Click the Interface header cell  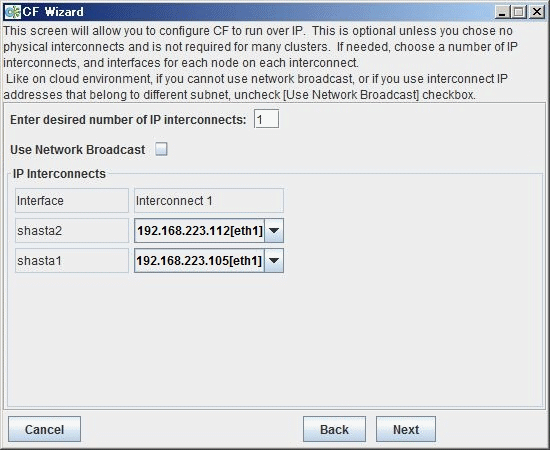click(x=72, y=200)
